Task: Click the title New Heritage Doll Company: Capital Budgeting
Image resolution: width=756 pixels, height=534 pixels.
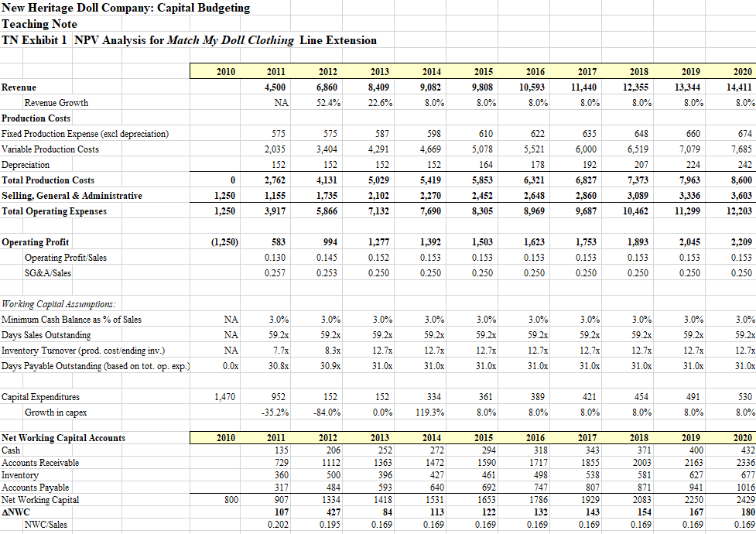Action: 124,8
